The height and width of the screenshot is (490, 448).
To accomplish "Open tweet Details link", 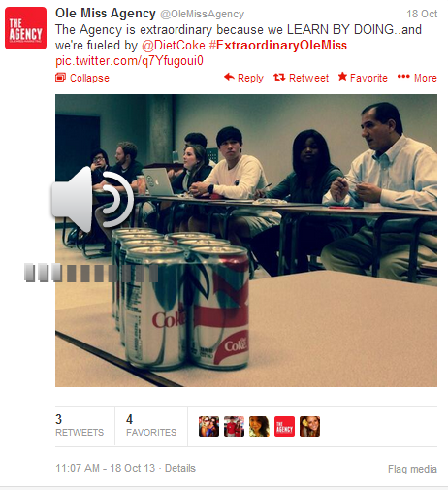I will point(180,468).
